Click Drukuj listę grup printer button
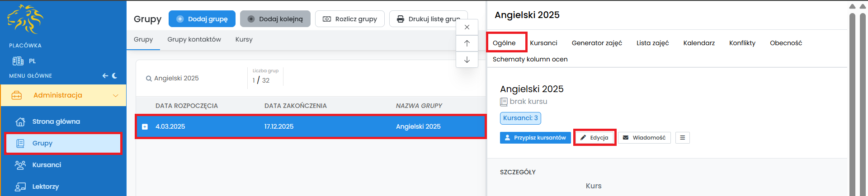The width and height of the screenshot is (868, 196). (428, 19)
